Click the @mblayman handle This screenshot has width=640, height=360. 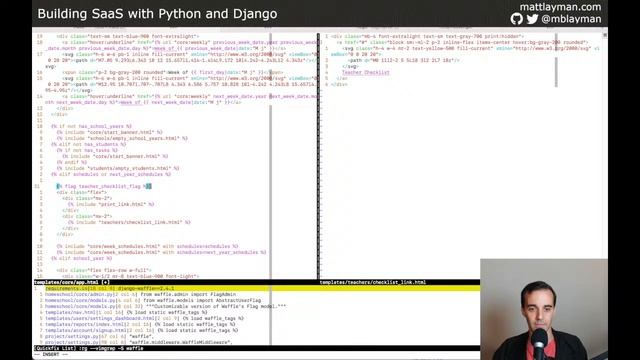tap(571, 19)
